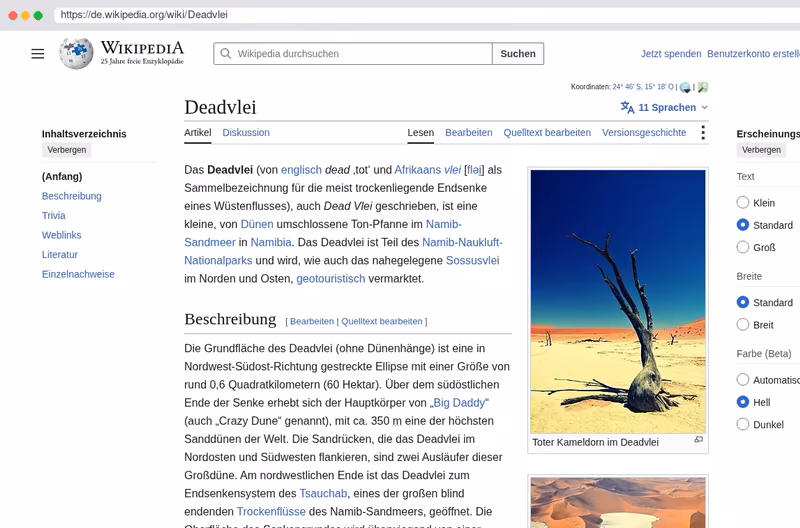The width and height of the screenshot is (800, 528).
Task: Select the Automatisch color option
Action: pyautogui.click(x=743, y=380)
